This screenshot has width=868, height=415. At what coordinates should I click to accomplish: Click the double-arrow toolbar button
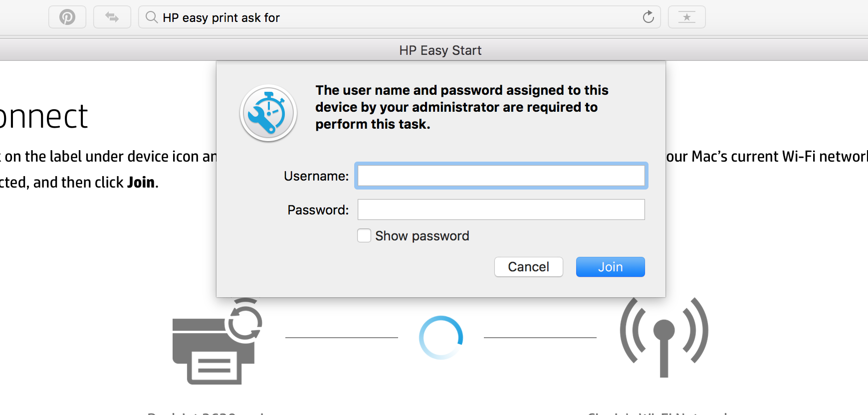tap(112, 17)
